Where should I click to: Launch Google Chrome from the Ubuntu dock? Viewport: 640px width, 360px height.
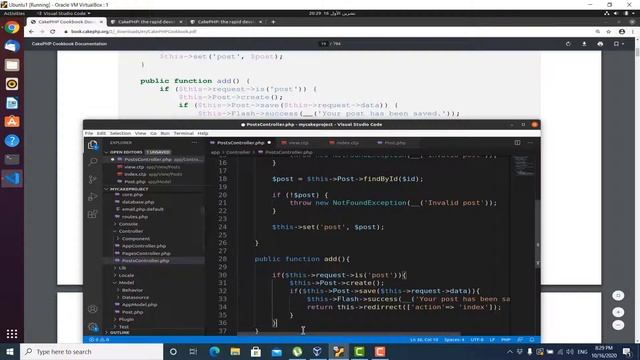click(12, 27)
